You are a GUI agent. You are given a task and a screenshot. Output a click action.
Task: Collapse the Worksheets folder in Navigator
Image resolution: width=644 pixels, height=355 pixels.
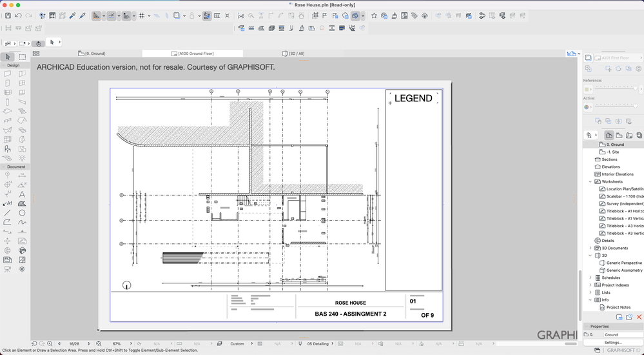click(590, 181)
